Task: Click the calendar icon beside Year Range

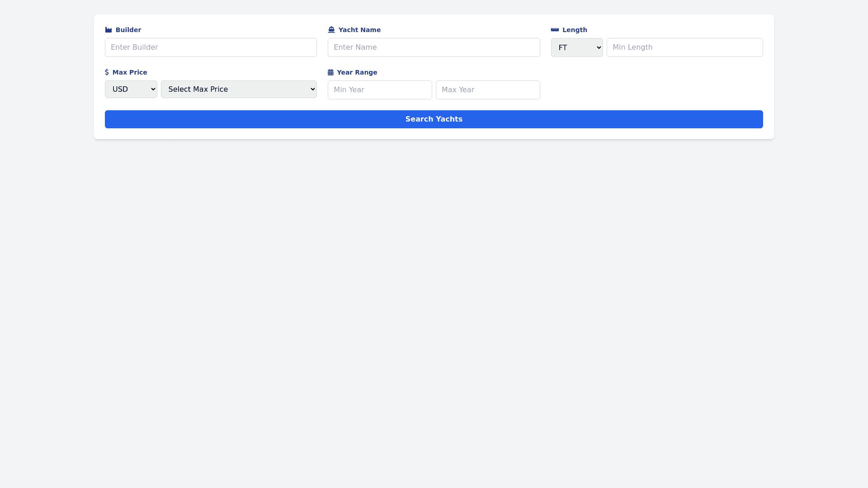Action: coord(330,72)
